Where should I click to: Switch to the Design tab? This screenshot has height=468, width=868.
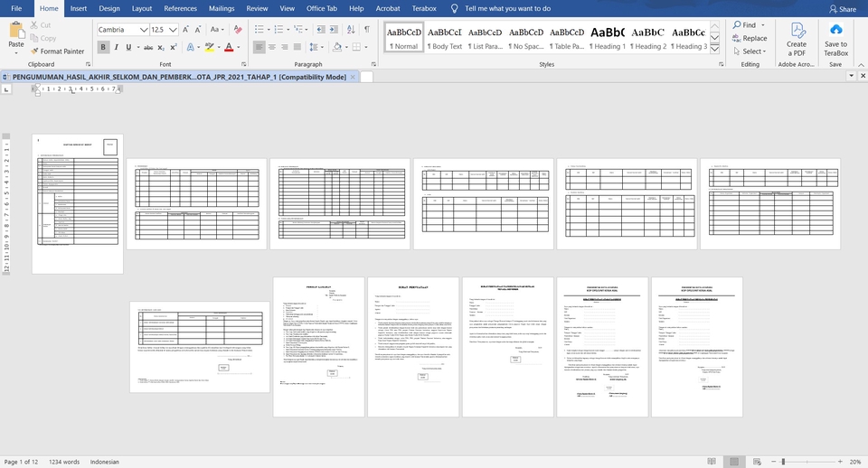109,8
